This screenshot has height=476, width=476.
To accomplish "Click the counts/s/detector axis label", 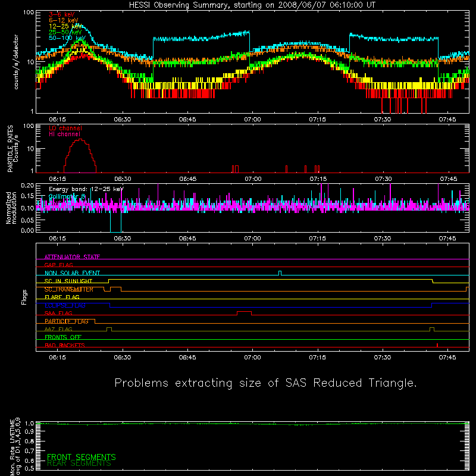I will (16, 62).
